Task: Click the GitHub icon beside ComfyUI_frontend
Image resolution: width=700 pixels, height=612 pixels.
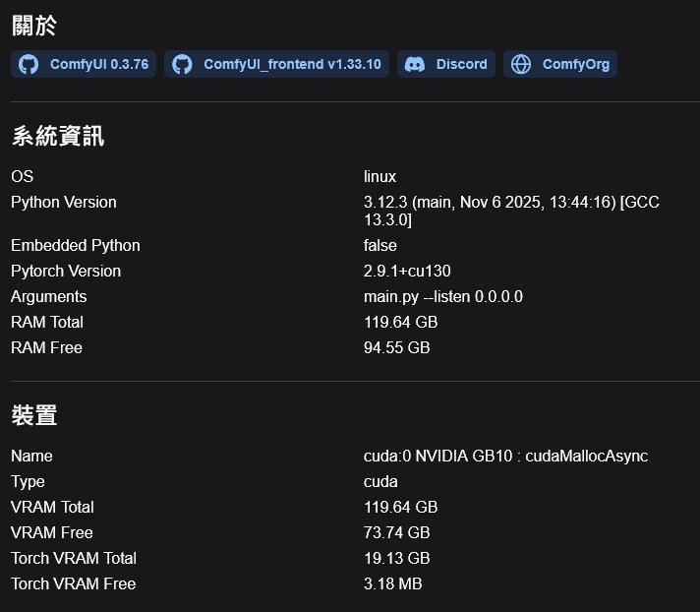Action: click(x=182, y=64)
